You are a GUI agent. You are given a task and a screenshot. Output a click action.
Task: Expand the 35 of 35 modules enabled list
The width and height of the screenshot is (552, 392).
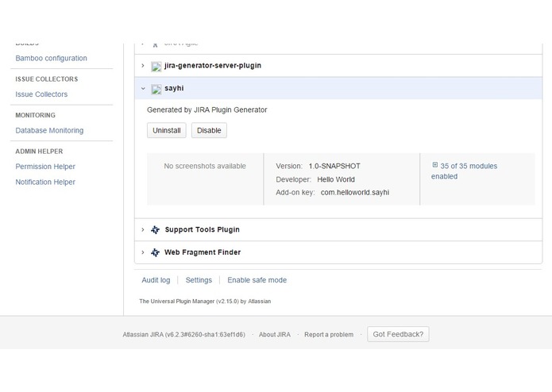pyautogui.click(x=464, y=171)
